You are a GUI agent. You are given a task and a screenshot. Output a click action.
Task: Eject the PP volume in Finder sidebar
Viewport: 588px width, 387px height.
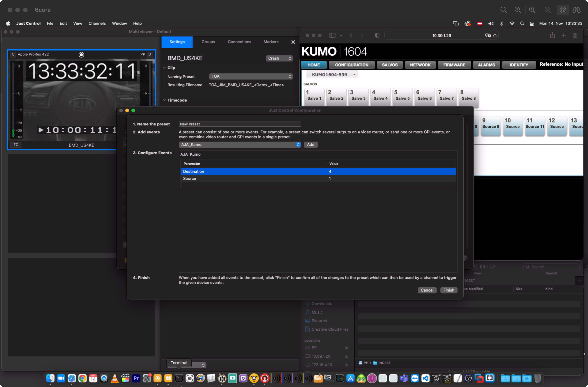pos(346,347)
